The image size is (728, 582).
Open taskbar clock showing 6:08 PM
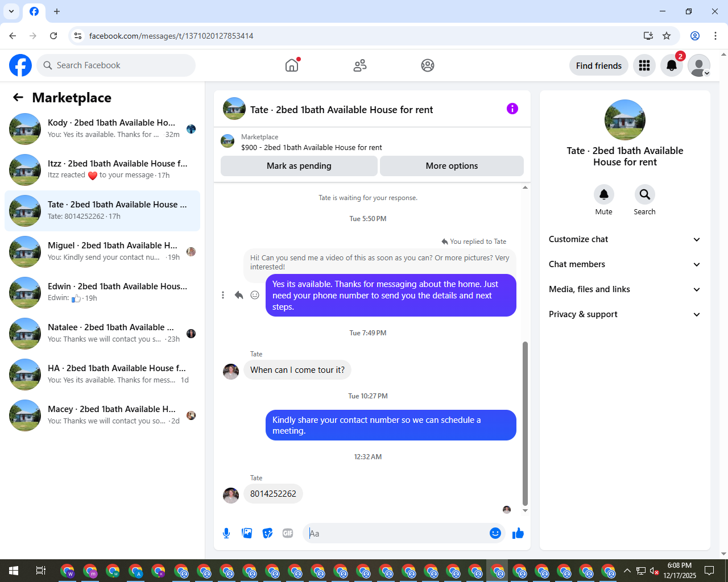click(680, 571)
